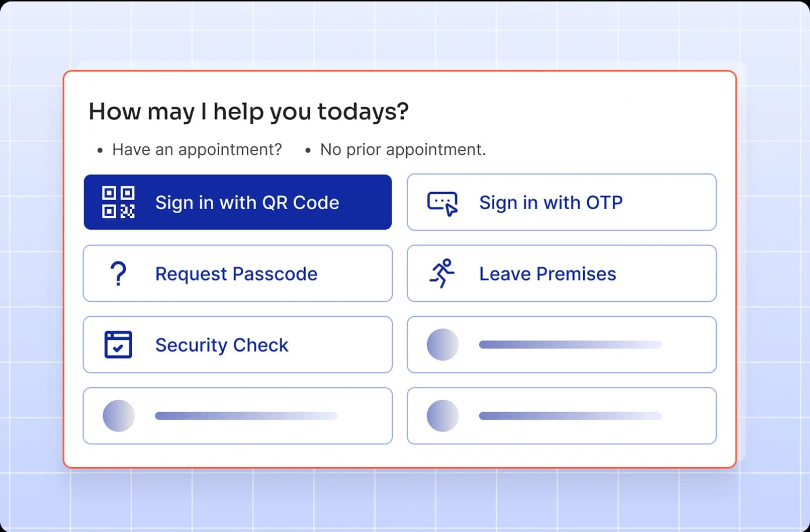Click the loading bar below Leave Premises
This screenshot has height=532, width=810.
point(570,345)
